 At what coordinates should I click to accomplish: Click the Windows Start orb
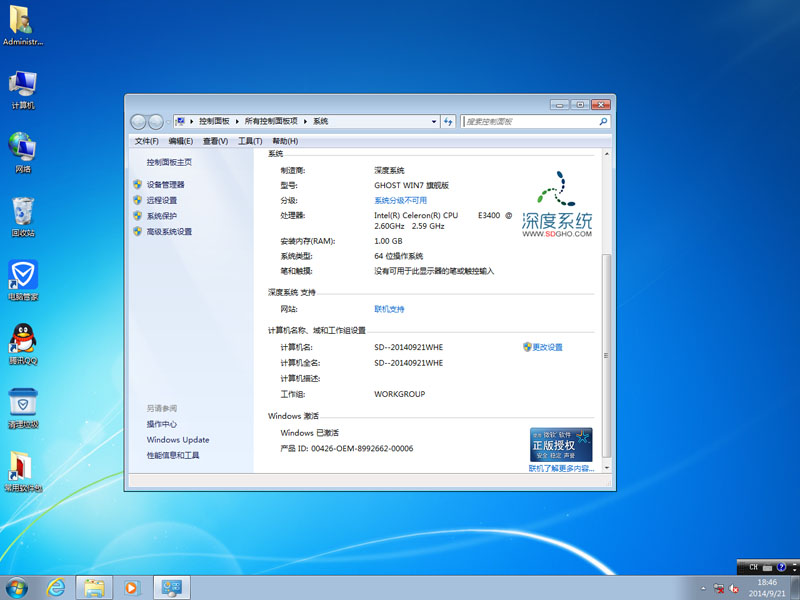coord(17,588)
